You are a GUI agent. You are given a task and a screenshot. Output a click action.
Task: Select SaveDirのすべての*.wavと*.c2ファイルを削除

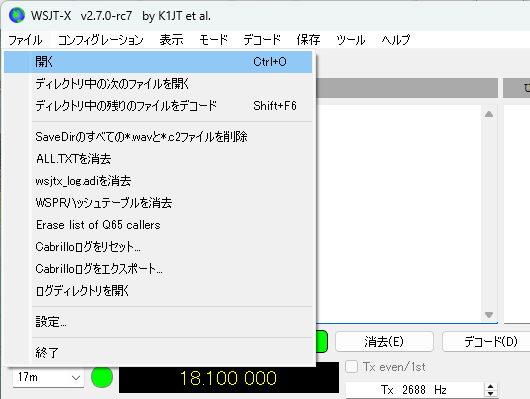(158, 137)
